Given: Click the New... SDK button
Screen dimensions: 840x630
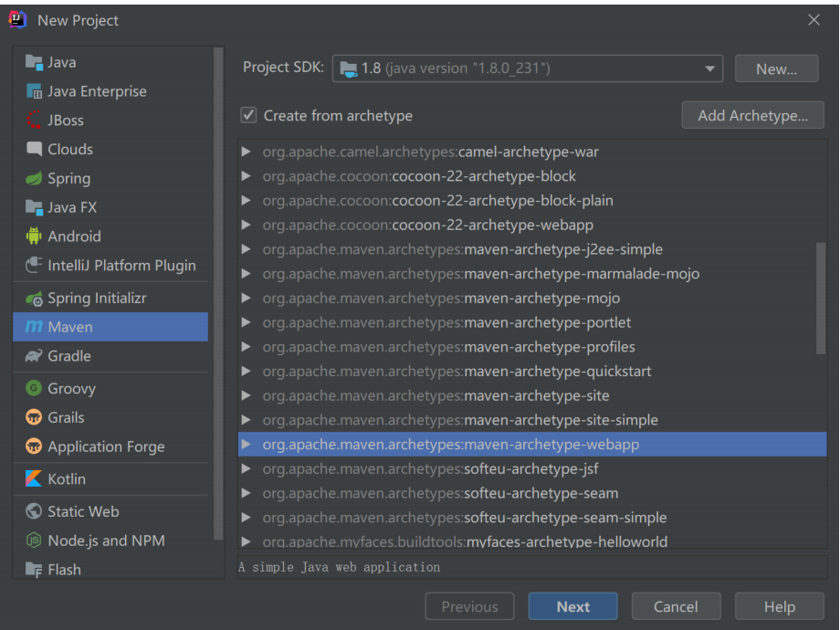Looking at the screenshot, I should (777, 68).
